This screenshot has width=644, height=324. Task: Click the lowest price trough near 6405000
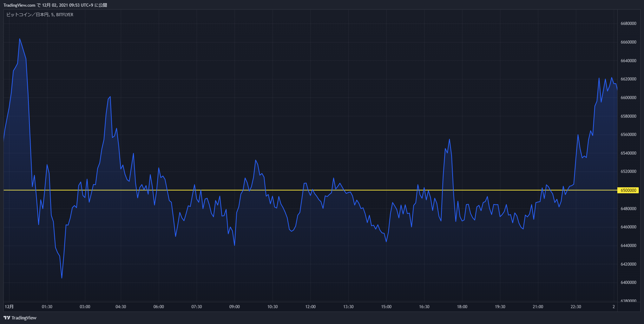(62, 278)
